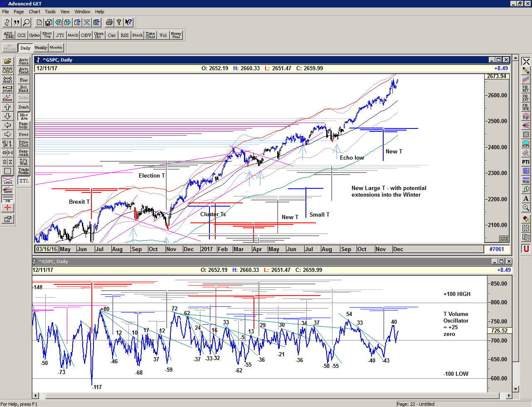Click the #7061 bar count field
Screen dimensions: 532x407
pos(496,249)
